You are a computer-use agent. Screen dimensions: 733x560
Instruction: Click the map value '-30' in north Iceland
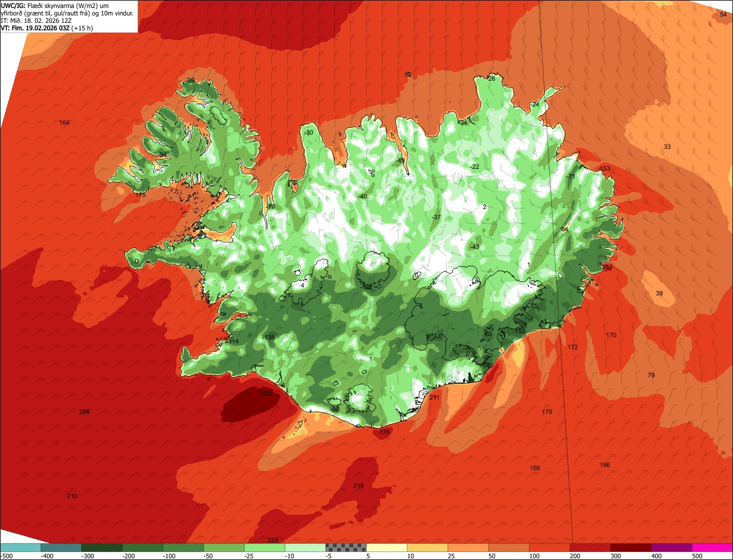click(x=309, y=132)
